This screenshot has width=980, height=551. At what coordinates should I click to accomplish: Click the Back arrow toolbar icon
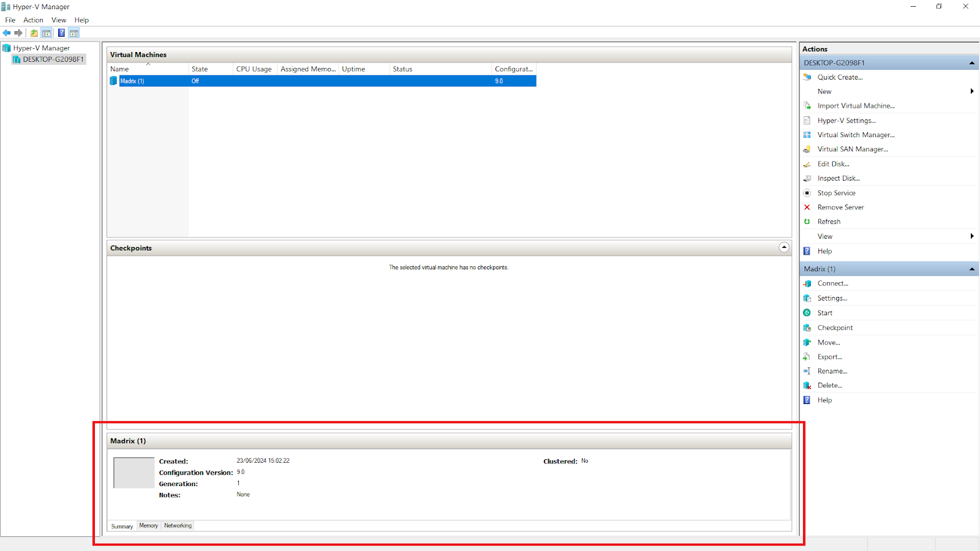7,33
